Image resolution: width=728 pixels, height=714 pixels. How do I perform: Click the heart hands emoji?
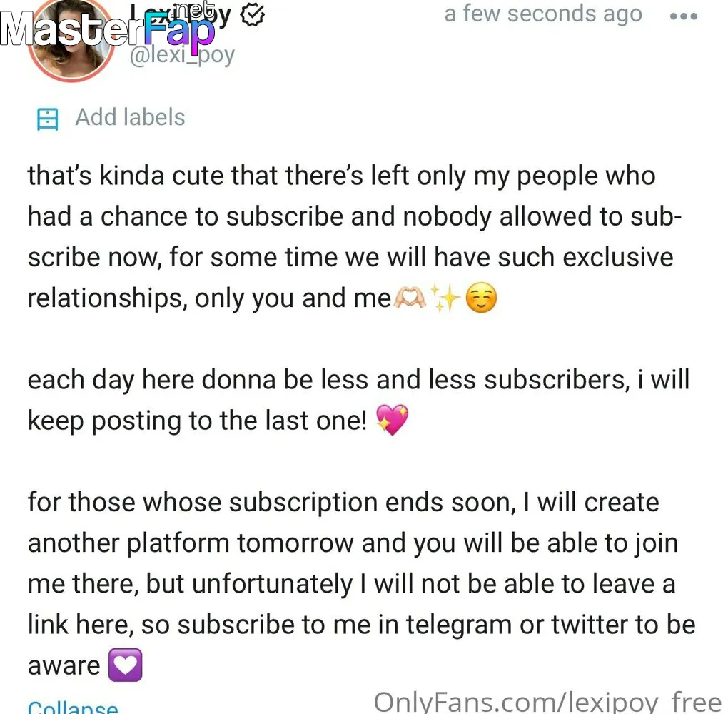(409, 297)
